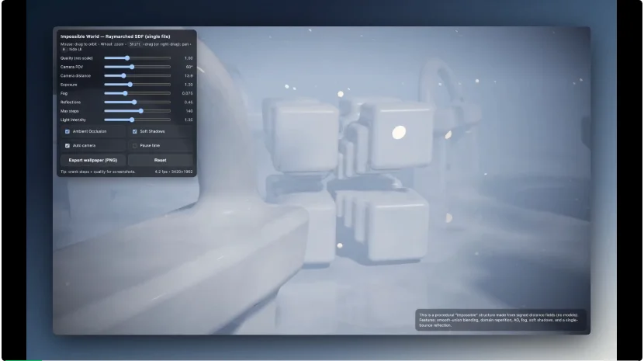The width and height of the screenshot is (644, 361).
Task: Click the fps and resolution readout
Action: (173, 172)
